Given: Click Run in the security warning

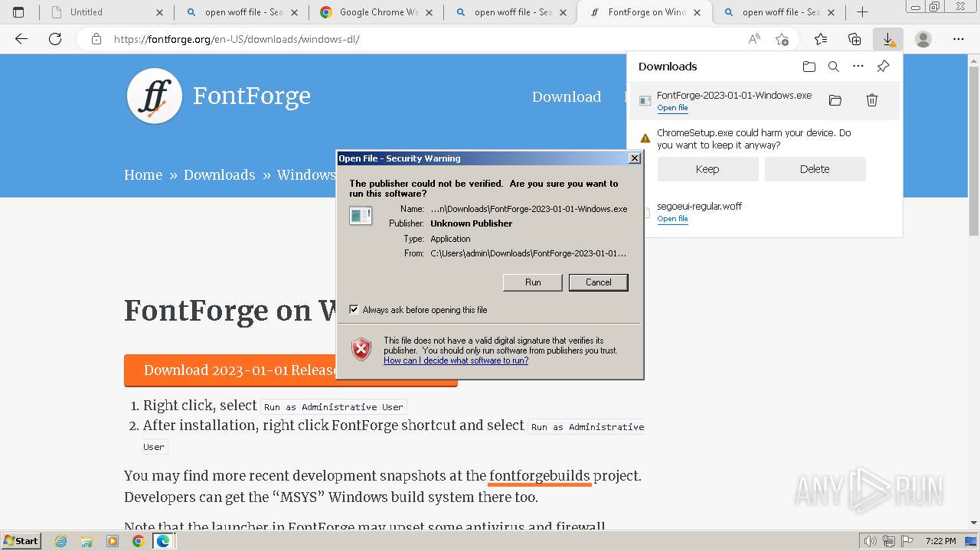Looking at the screenshot, I should (x=533, y=282).
